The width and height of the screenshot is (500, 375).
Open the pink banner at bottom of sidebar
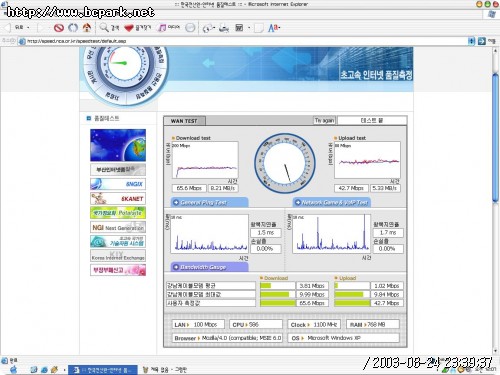[118, 270]
